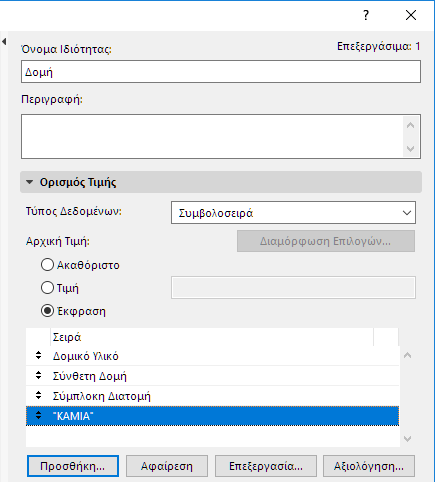The image size is (435, 482).
Task: Click description box scroll up arrow
Action: click(410, 126)
